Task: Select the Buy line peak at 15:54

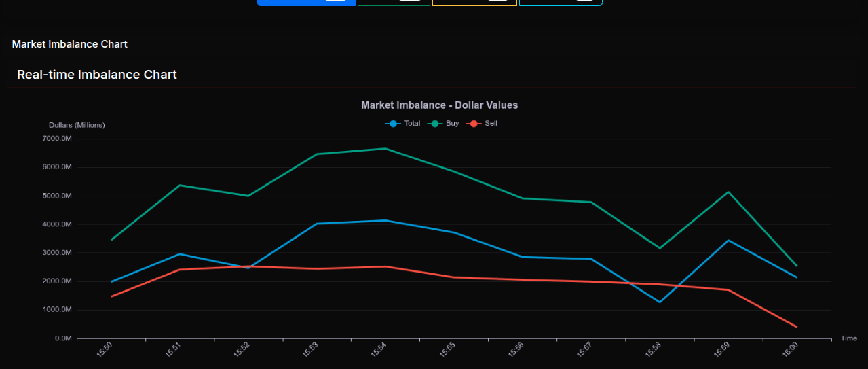Action: pos(385,148)
